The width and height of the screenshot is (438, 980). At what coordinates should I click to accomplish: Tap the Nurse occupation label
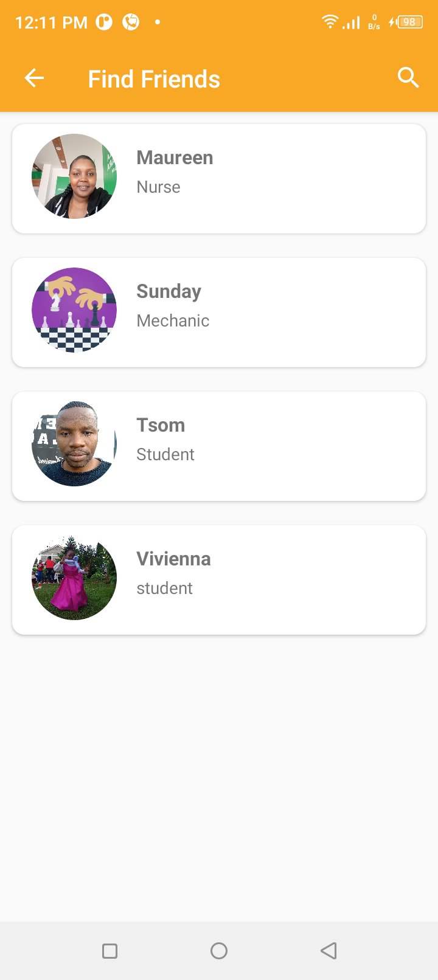[x=158, y=187]
